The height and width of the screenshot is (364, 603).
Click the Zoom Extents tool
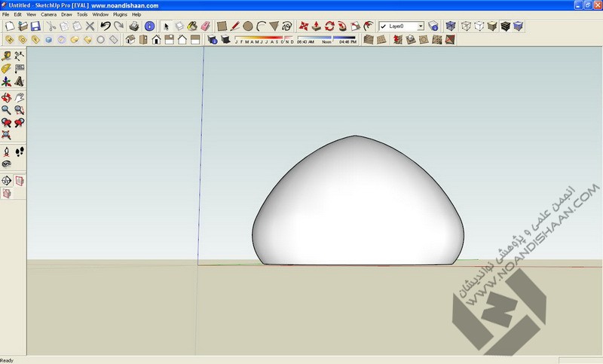pyautogui.click(x=7, y=136)
